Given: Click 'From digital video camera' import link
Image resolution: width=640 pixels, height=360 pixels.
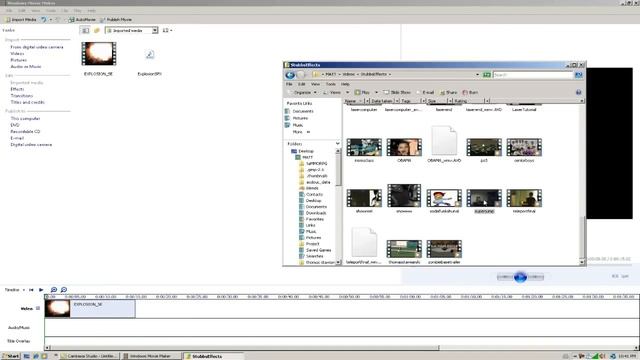Looking at the screenshot, I should (37, 47).
